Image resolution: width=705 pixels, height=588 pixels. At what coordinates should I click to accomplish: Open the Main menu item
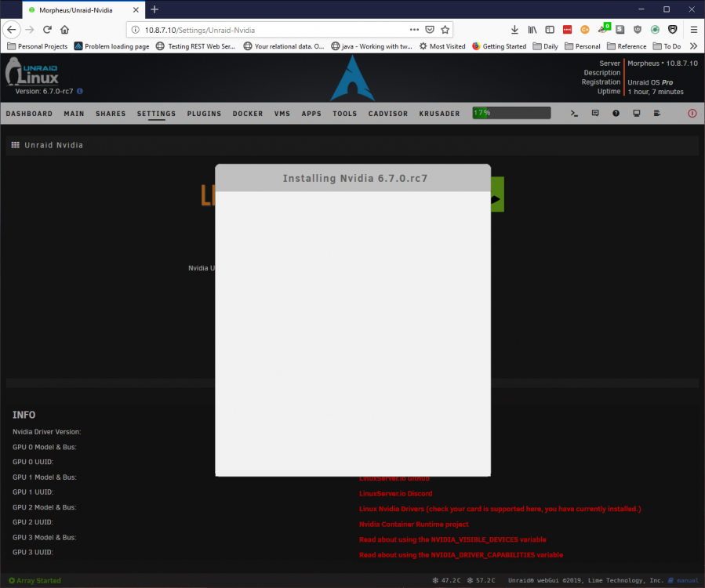(x=74, y=114)
